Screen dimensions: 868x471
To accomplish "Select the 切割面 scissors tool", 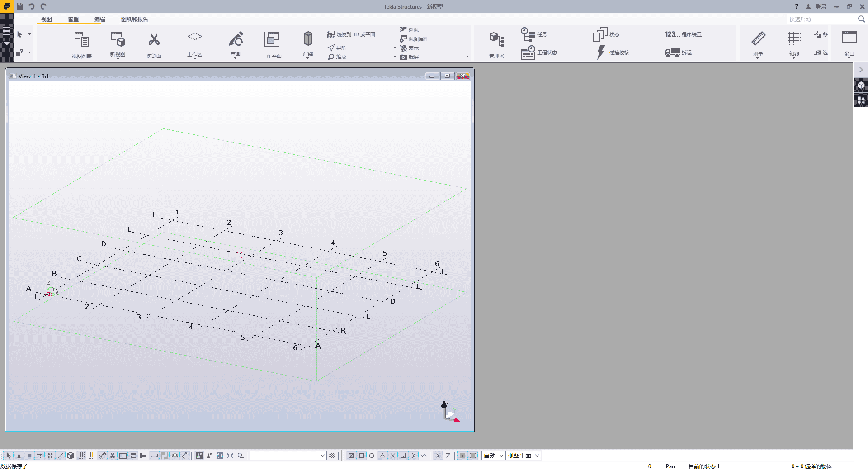I will pos(154,44).
